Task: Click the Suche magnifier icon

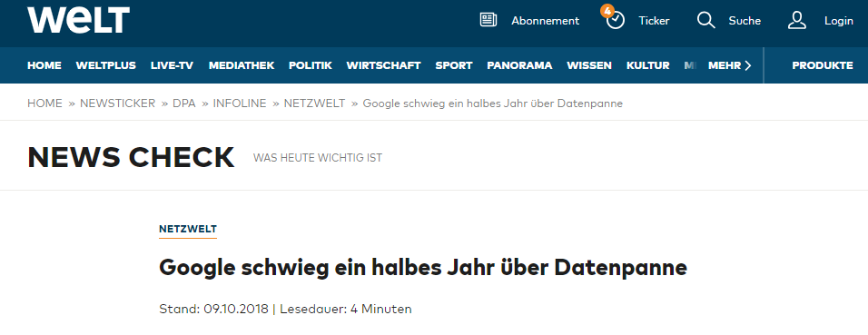Action: (x=705, y=21)
